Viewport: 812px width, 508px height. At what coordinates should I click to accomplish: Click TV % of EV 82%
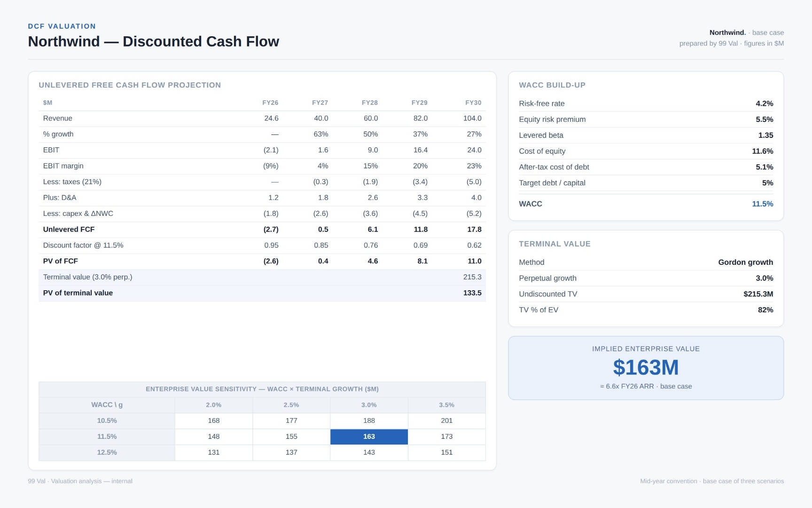point(765,310)
